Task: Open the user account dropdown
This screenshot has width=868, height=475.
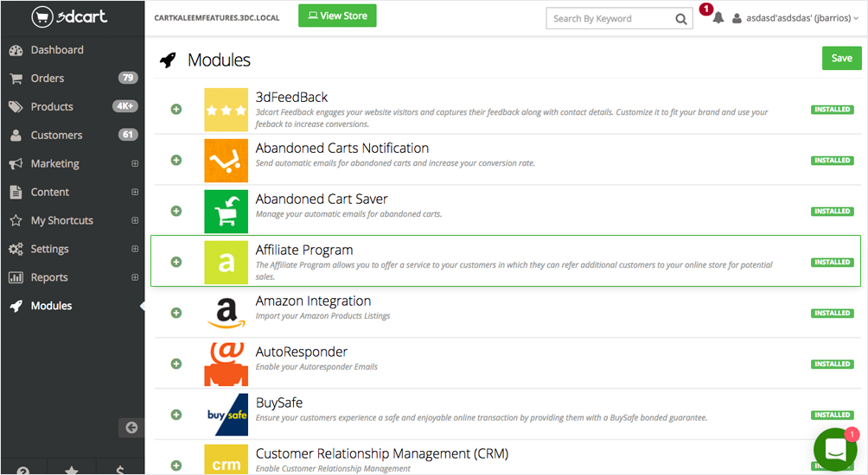Action: click(795, 18)
